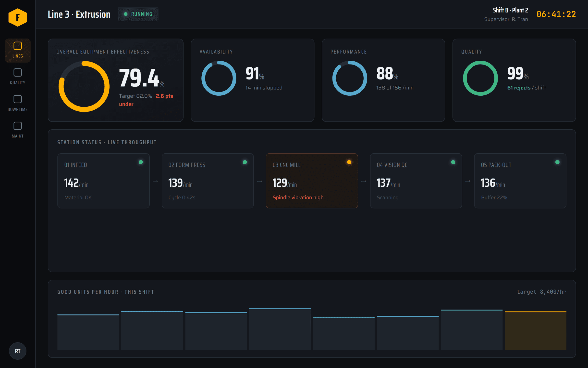
Task: Select the 04 Vision QC station card
Action: 416,181
